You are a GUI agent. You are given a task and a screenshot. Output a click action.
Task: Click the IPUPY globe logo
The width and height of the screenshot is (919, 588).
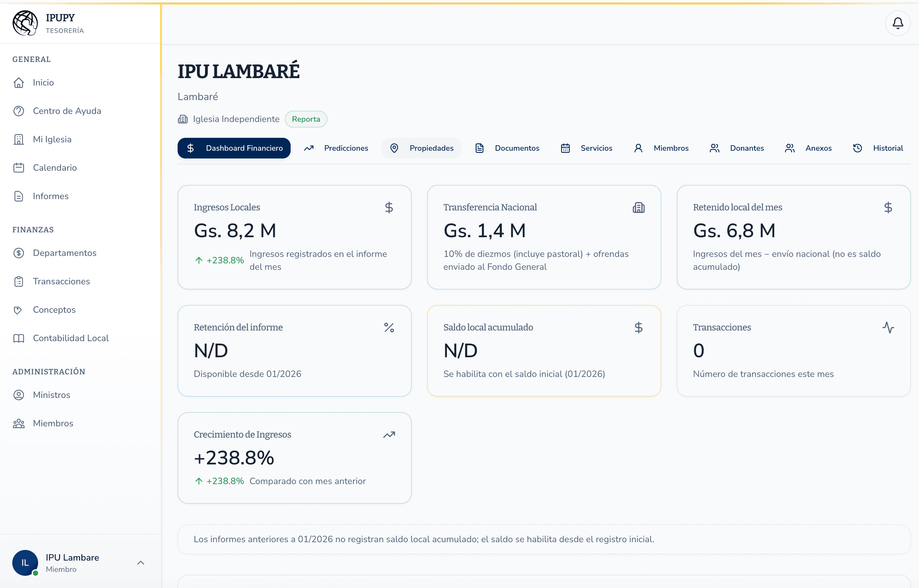coord(25,23)
